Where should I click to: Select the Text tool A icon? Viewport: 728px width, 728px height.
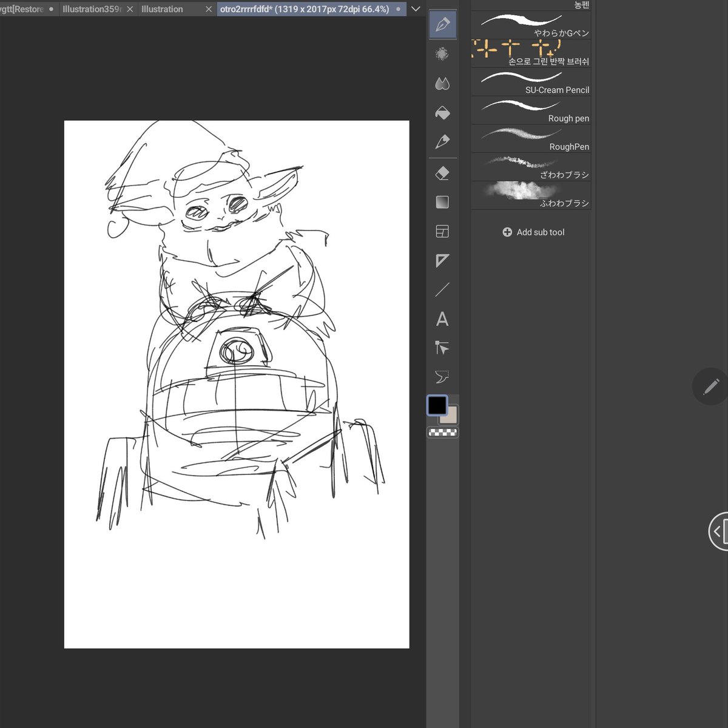[x=442, y=319]
